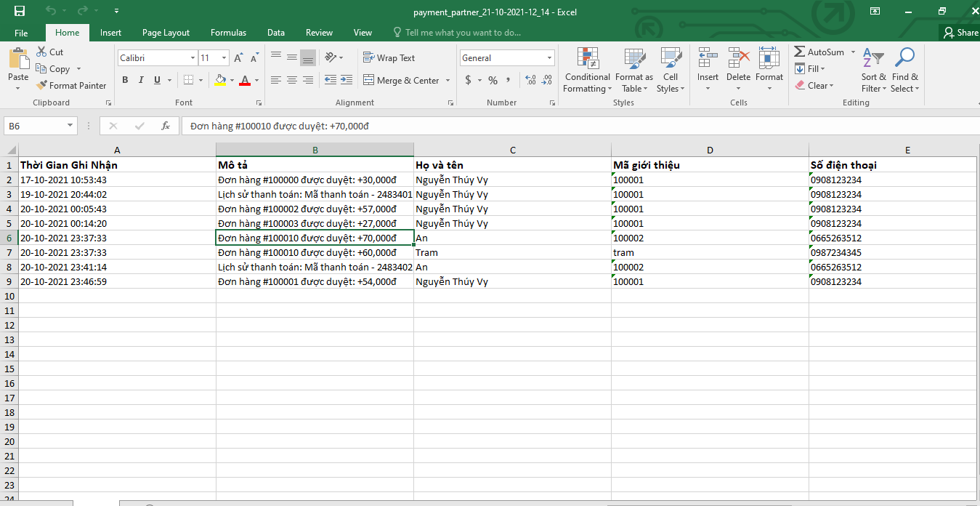The image size is (980, 506).
Task: Click the Share button
Action: (x=960, y=33)
